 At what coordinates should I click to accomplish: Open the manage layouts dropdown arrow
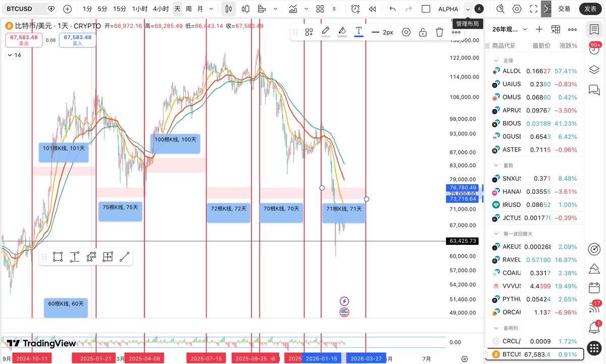[468, 9]
